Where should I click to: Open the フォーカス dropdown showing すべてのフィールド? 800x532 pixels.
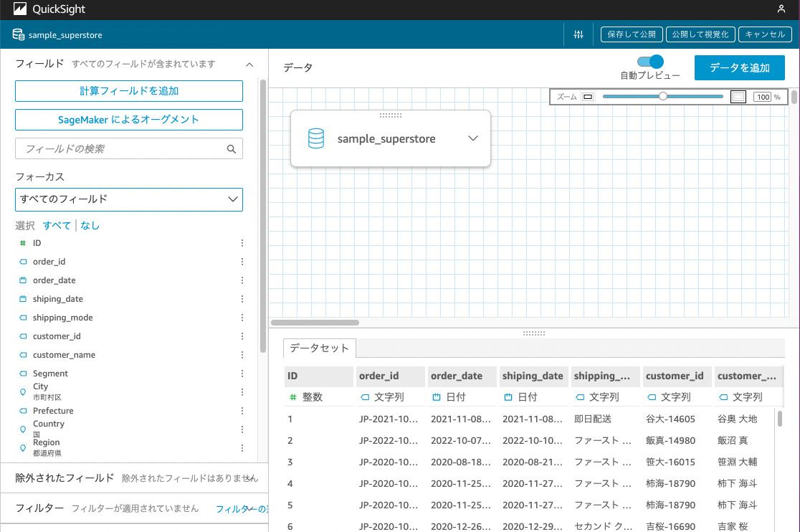click(x=129, y=199)
